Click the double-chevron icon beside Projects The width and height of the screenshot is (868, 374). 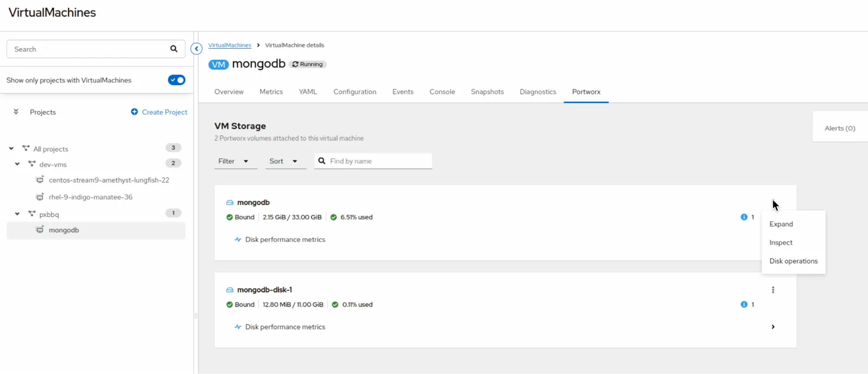point(16,112)
